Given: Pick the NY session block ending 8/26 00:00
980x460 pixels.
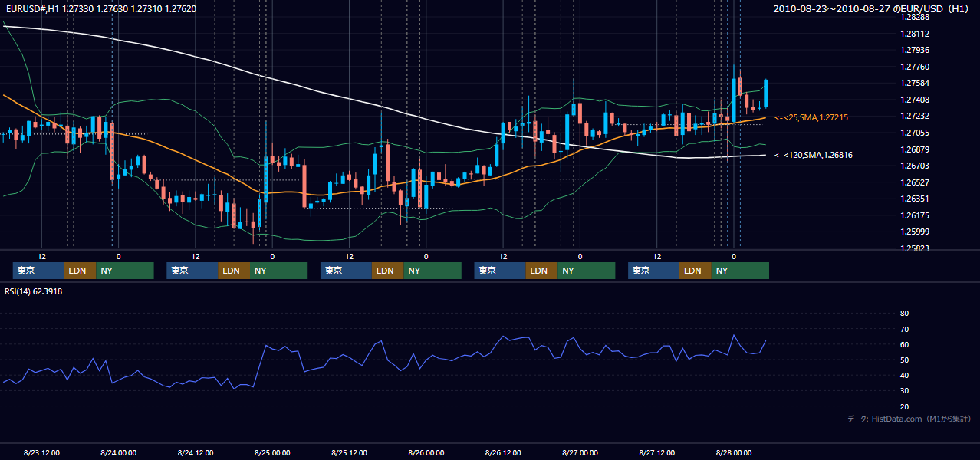Looking at the screenshot, I should pos(432,271).
